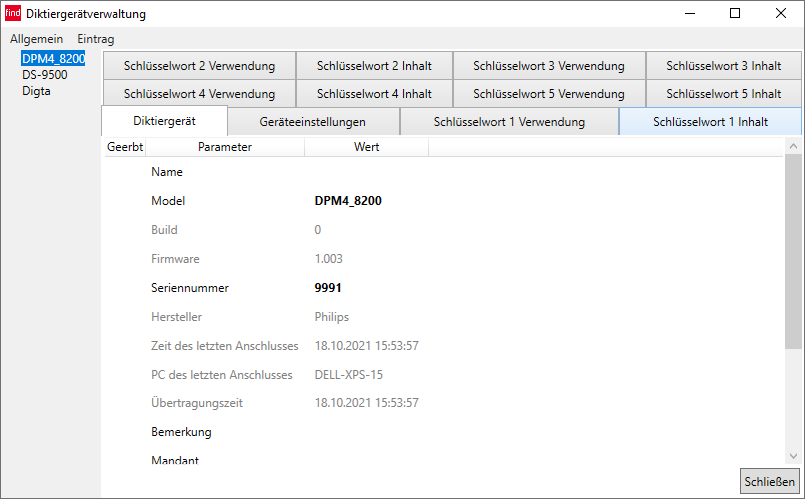Click the scrollbar down arrow
This screenshot has height=499, width=805.
(793, 456)
